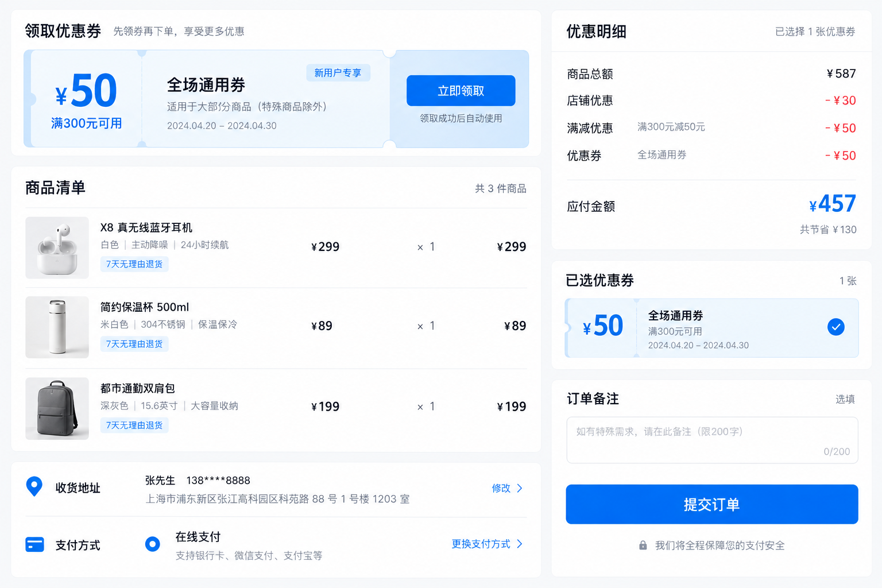Click the order remark text field
Image resolution: width=882 pixels, height=588 pixels.
712,440
